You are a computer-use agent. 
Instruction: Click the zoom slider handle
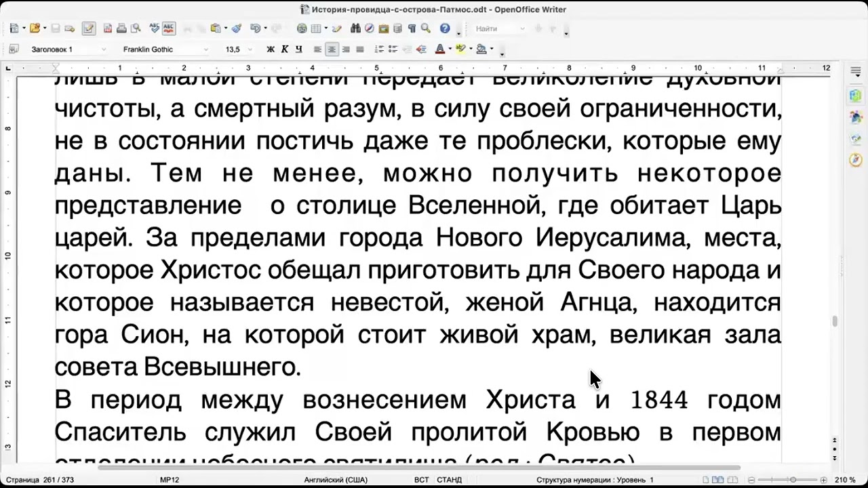click(793, 480)
